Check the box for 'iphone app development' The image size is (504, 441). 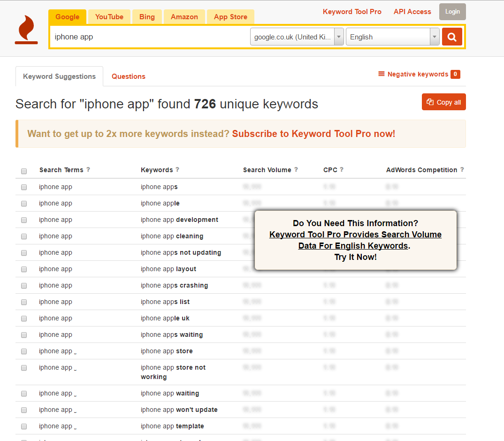point(24,220)
